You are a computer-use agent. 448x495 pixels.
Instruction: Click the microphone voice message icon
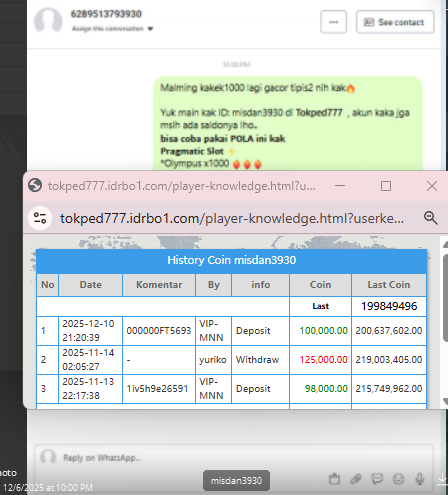pyautogui.click(x=420, y=479)
